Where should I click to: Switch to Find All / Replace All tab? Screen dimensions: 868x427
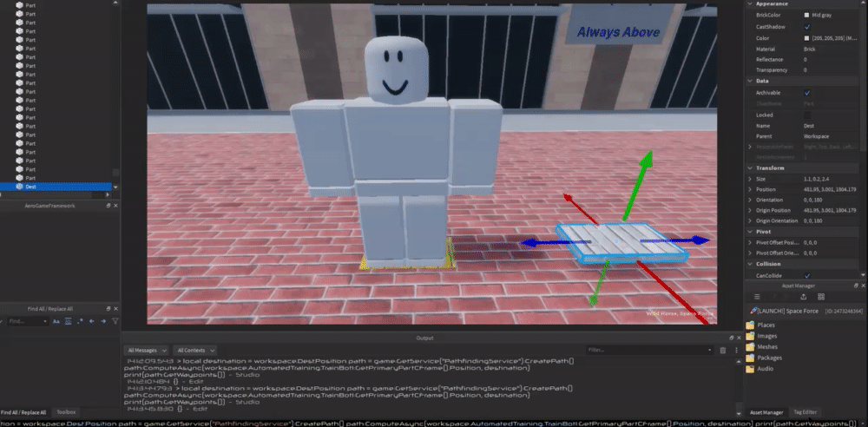point(23,412)
